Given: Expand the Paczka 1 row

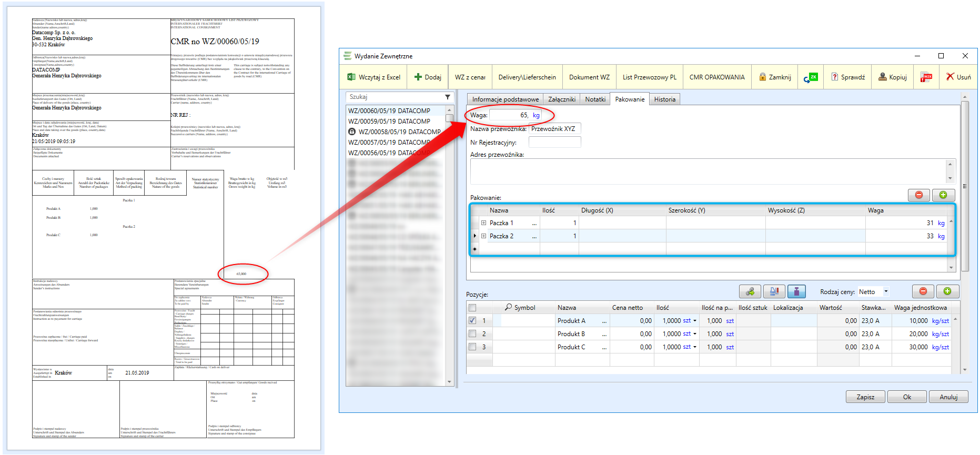Looking at the screenshot, I should [483, 223].
